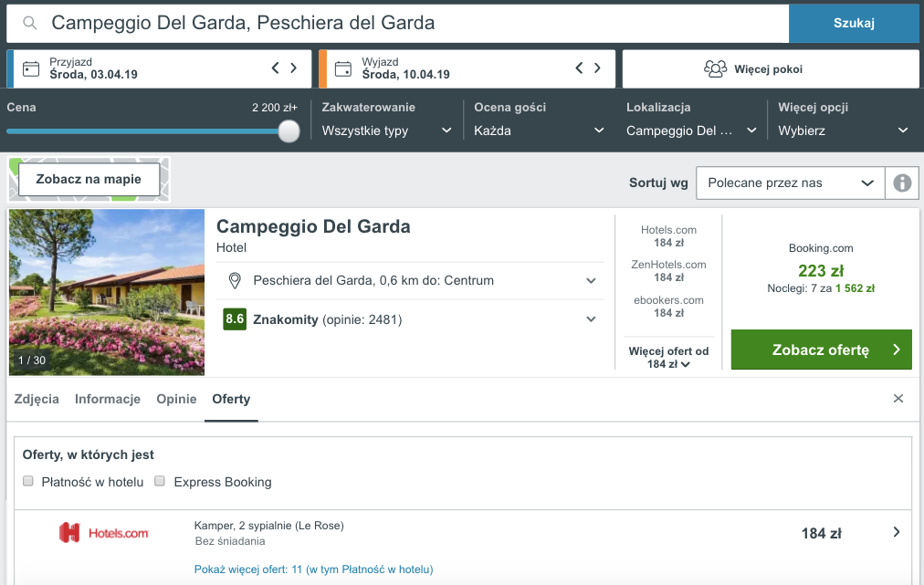Screen dimensions: 924x585
Task: Click the price slider handle
Action: coord(289,131)
